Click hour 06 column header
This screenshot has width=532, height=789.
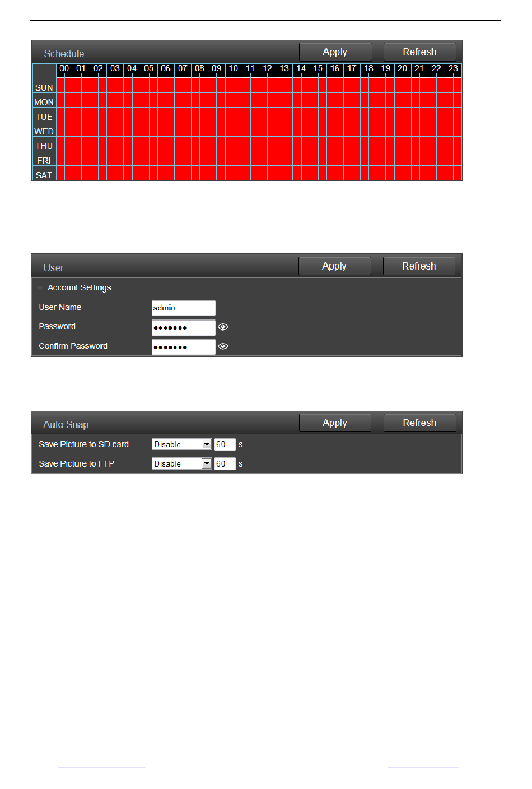166,68
